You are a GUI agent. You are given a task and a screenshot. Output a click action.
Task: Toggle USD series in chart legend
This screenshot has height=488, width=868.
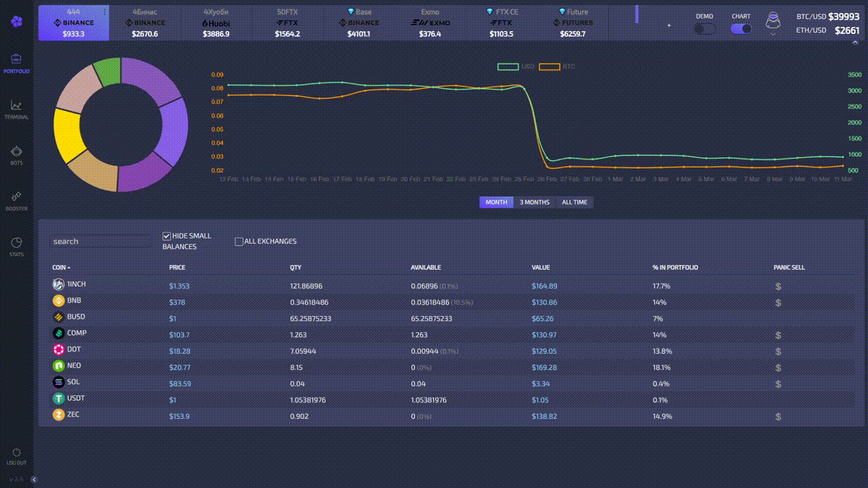(515, 66)
